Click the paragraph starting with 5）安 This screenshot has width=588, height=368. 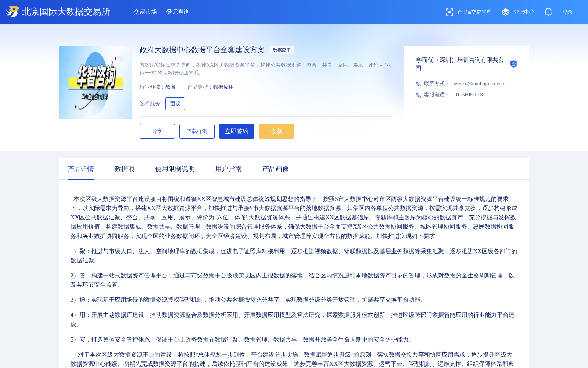click(243, 340)
